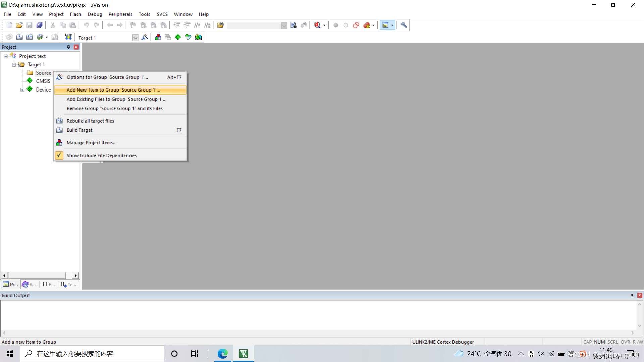The width and height of the screenshot is (644, 362).
Task: Click the Download (LOAD) to flash icon
Action: click(68, 37)
